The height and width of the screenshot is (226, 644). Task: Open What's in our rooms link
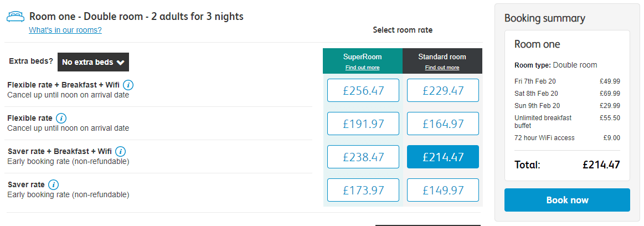(x=65, y=30)
